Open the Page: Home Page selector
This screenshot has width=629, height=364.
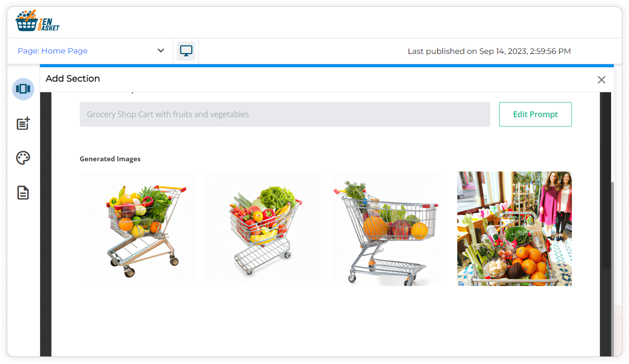91,51
